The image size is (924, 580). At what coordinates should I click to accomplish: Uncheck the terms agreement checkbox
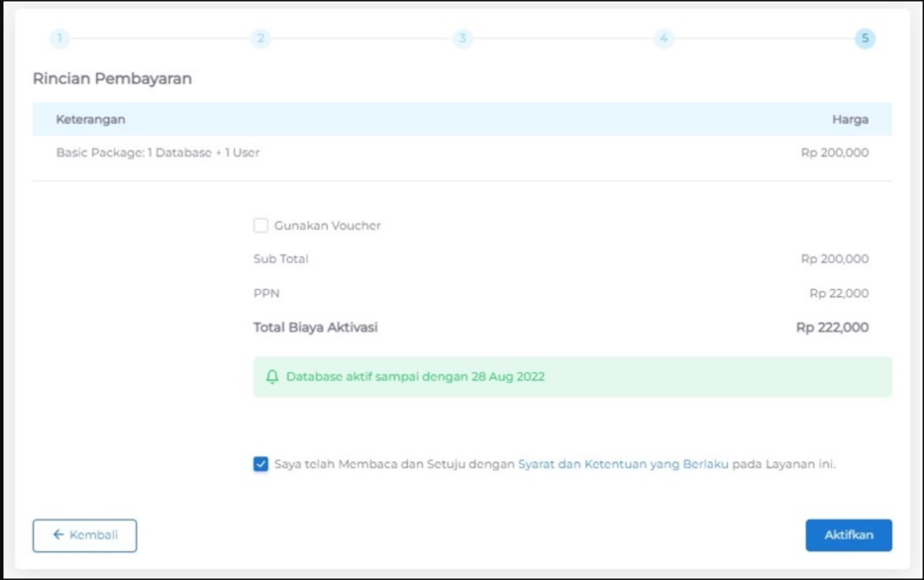(261, 464)
